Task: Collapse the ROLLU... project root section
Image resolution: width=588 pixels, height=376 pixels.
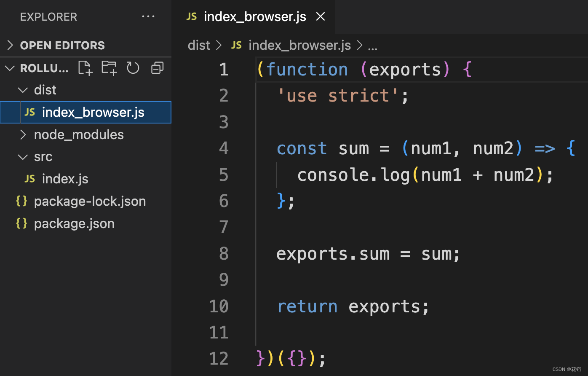Action: 10,68
